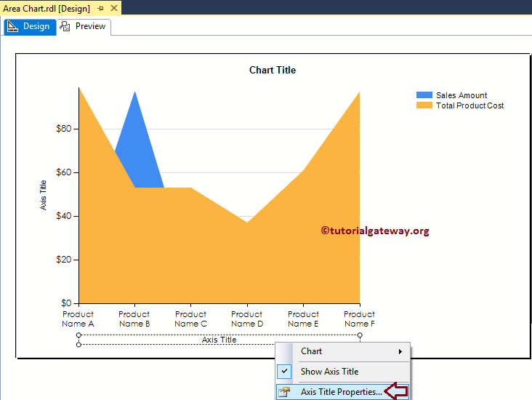Viewport: 532px width, 400px height.
Task: Pin the Area Chart.rdl document tab
Action: (100, 9)
